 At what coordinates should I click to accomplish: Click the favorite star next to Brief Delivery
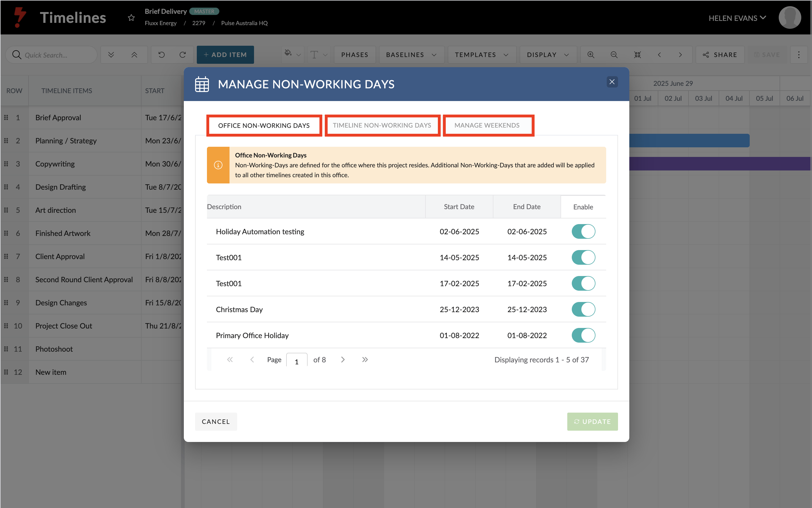pyautogui.click(x=131, y=18)
